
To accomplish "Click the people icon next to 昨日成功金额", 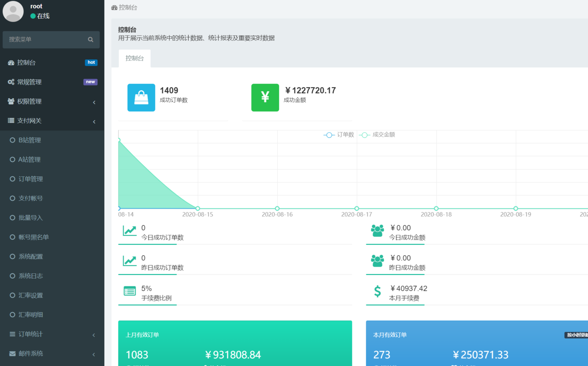I will point(377,262).
